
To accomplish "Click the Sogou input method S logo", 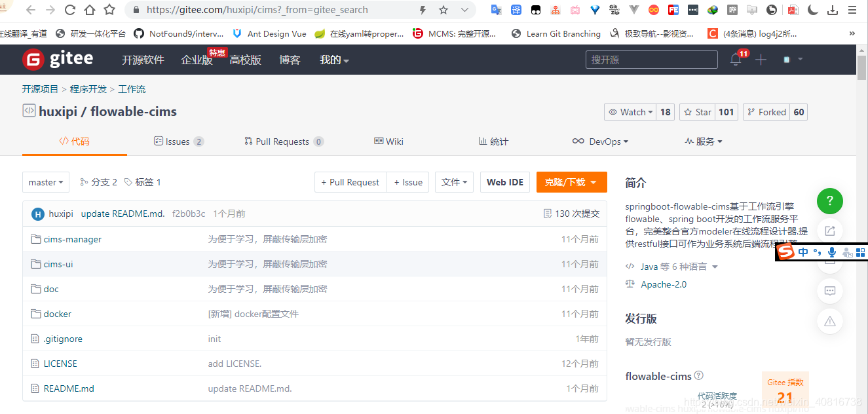I will click(787, 252).
